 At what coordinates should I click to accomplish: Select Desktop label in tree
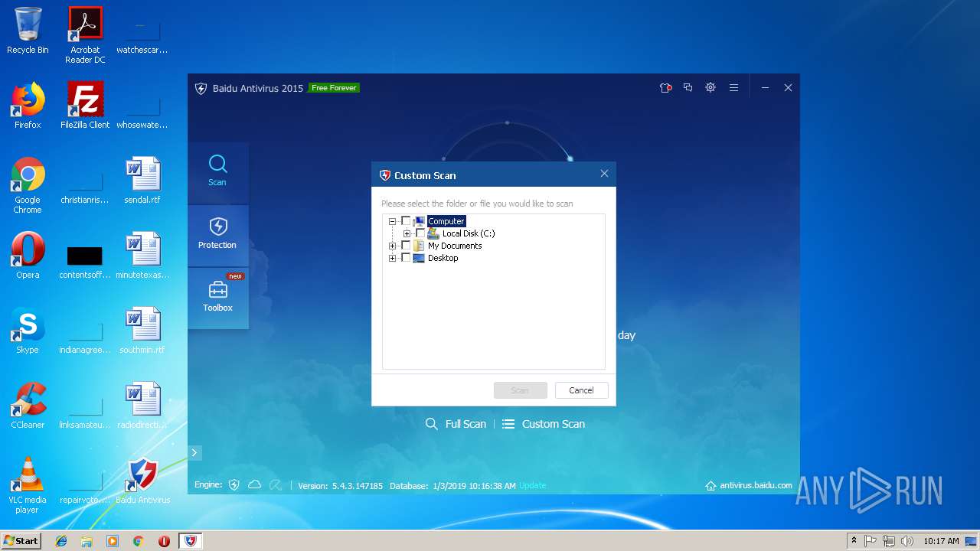443,258
